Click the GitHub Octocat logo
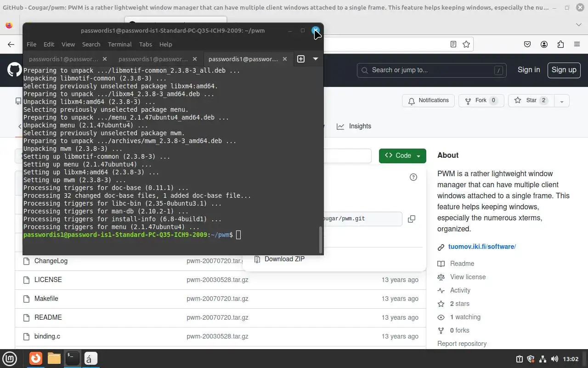This screenshot has width=588, height=368. point(14,70)
